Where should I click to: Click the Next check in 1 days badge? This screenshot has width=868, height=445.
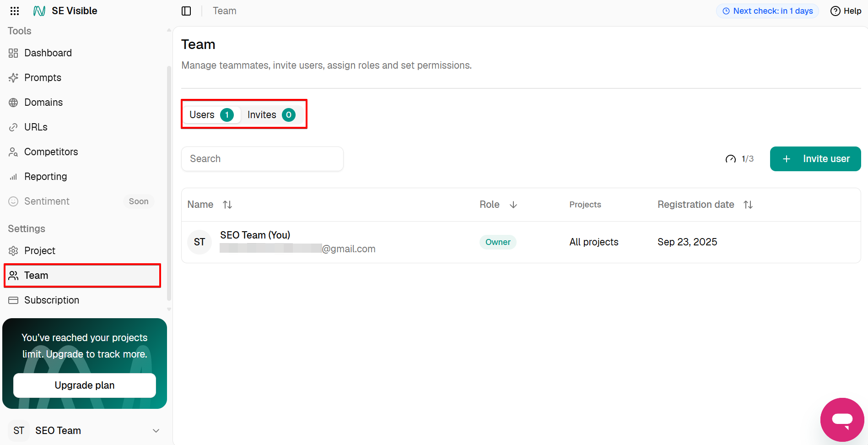coord(767,11)
